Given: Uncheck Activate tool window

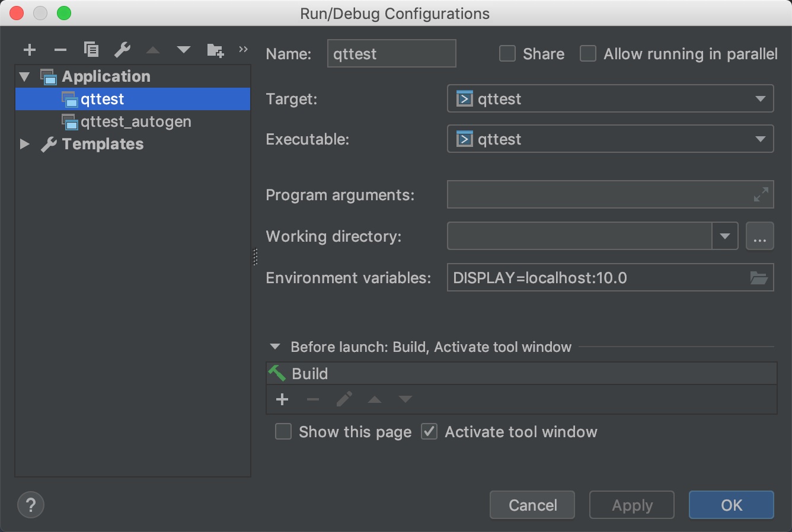Looking at the screenshot, I should point(429,432).
